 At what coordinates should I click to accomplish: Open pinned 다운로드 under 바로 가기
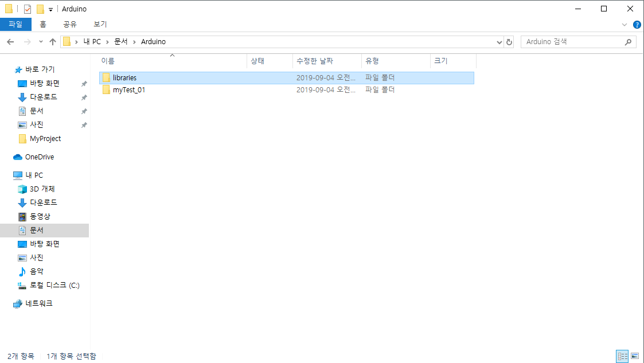pyautogui.click(x=43, y=97)
